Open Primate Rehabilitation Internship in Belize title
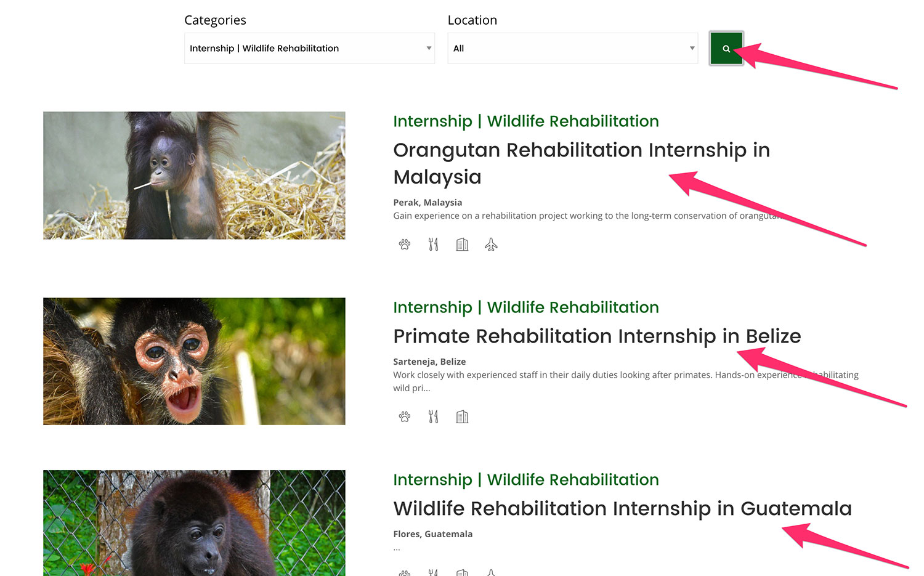Viewport: 924px width, 576px height. click(x=596, y=336)
